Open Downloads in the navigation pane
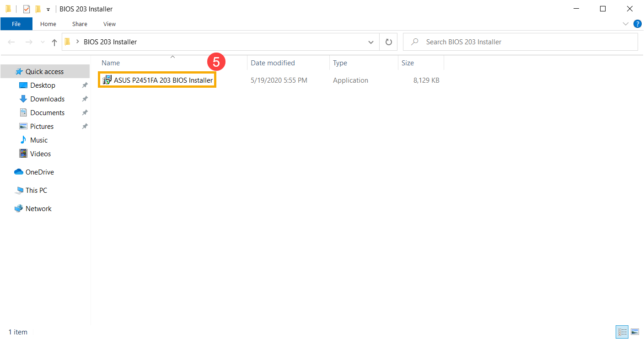The height and width of the screenshot is (339, 644). tap(47, 99)
